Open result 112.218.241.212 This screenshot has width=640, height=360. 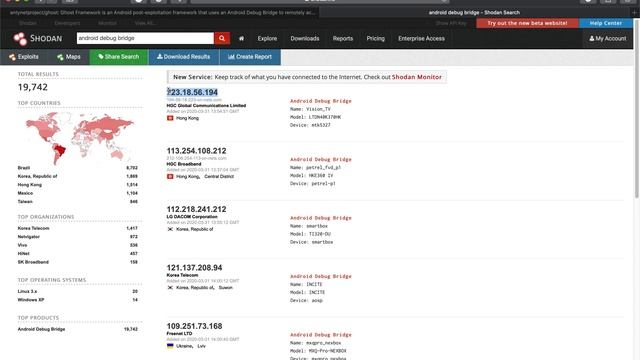click(196, 209)
